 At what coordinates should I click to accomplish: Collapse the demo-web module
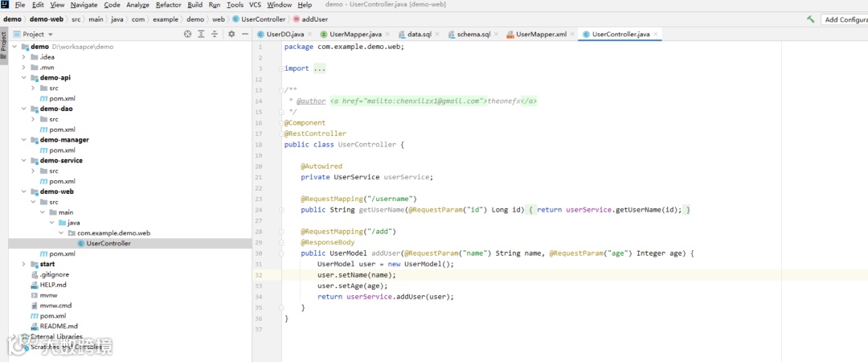[x=24, y=191]
